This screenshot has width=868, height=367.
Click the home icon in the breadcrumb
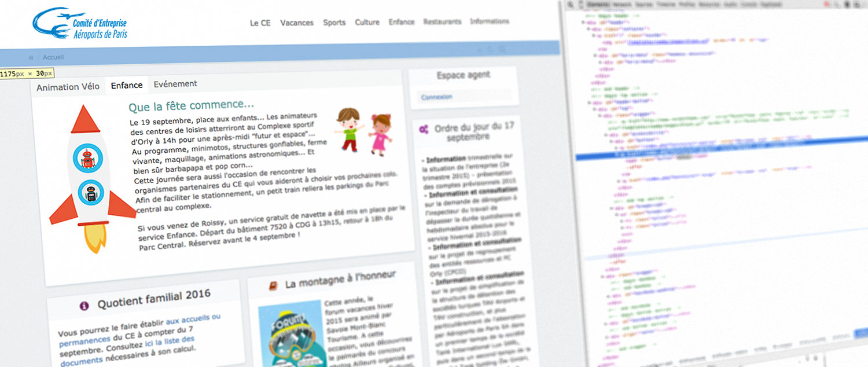31,57
